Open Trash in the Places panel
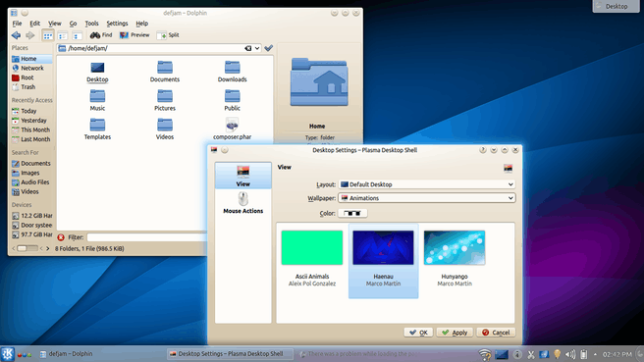 point(31,87)
